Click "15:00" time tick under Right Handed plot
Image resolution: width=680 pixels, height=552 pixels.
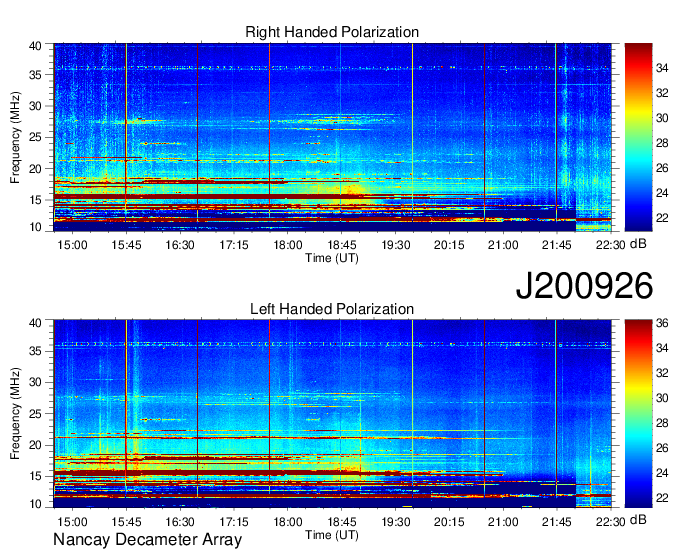click(x=72, y=245)
